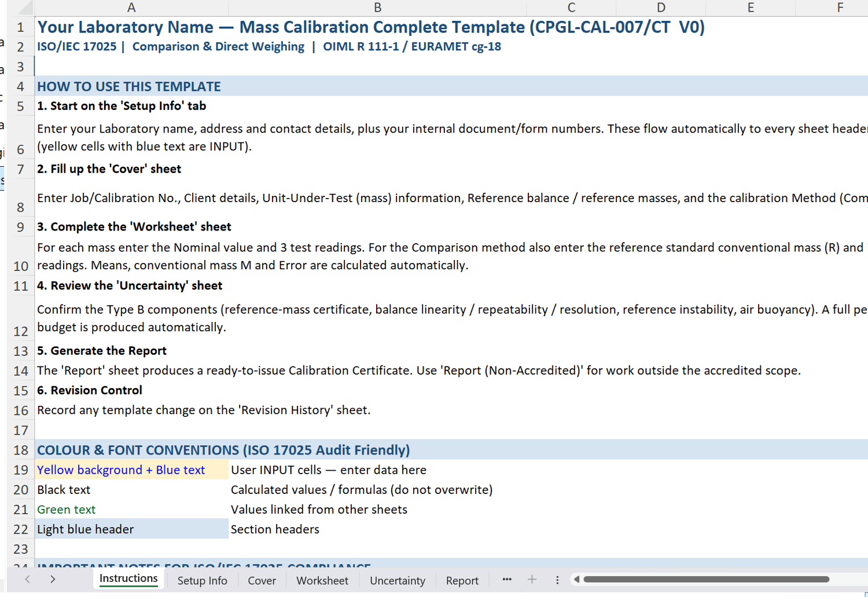Click "2. Fill up the 'Cover' sheet"
The image size is (868, 597).
click(x=109, y=169)
